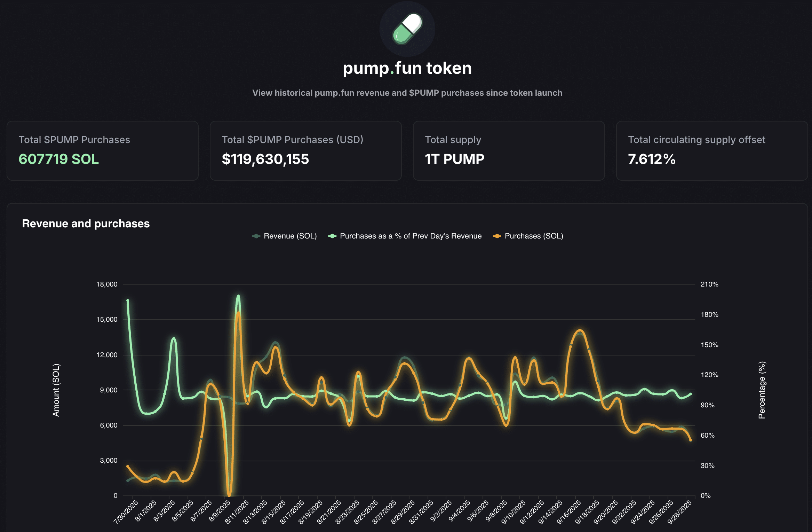Toggle the Revenue (SOL) series visibility
This screenshot has width=812, height=532.
[290, 236]
